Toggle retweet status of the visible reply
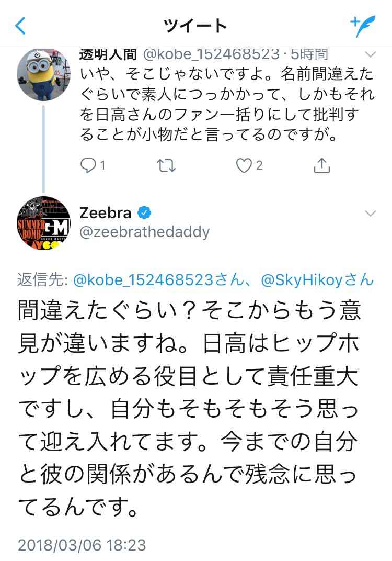This screenshot has height=561, width=392. pyautogui.click(x=166, y=165)
